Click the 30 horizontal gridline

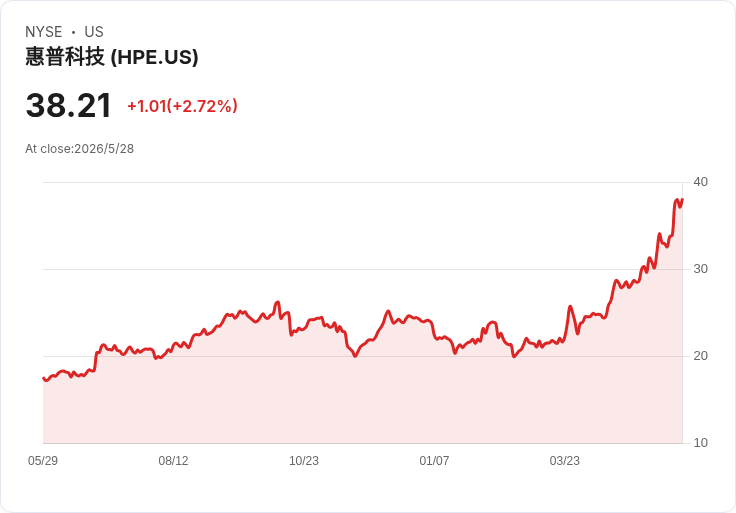point(362,269)
